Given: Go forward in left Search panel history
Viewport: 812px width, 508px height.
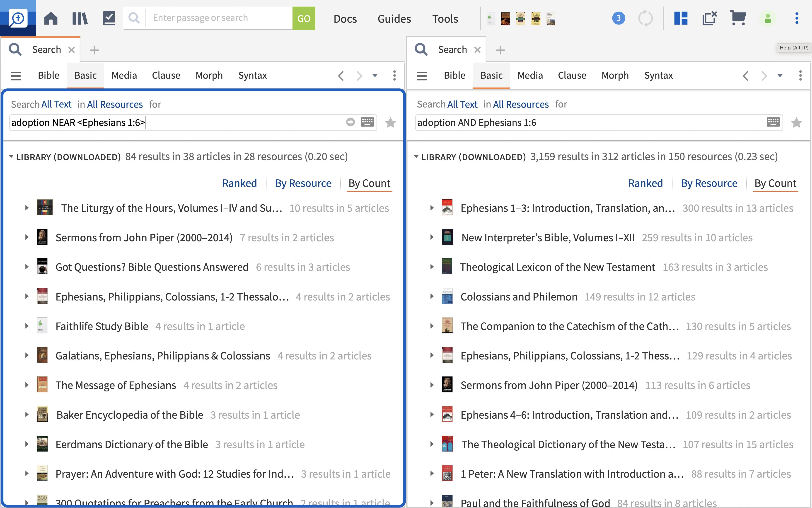Looking at the screenshot, I should (x=359, y=76).
